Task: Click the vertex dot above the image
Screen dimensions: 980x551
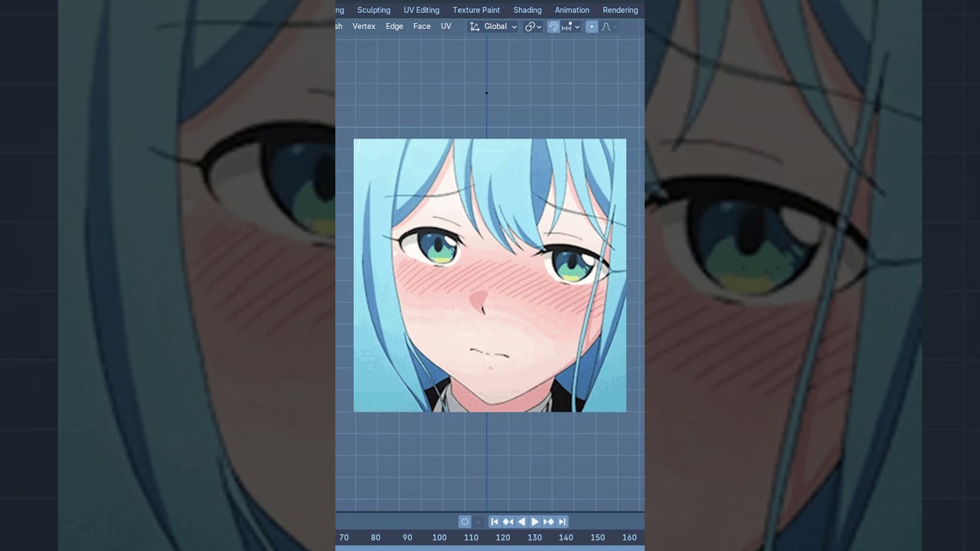Action: pyautogui.click(x=486, y=93)
